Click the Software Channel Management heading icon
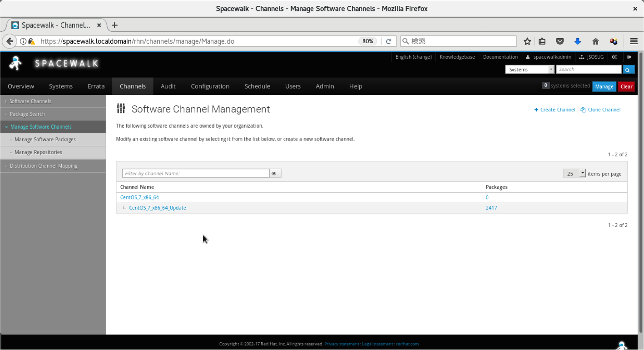This screenshot has height=350, width=644. click(121, 109)
